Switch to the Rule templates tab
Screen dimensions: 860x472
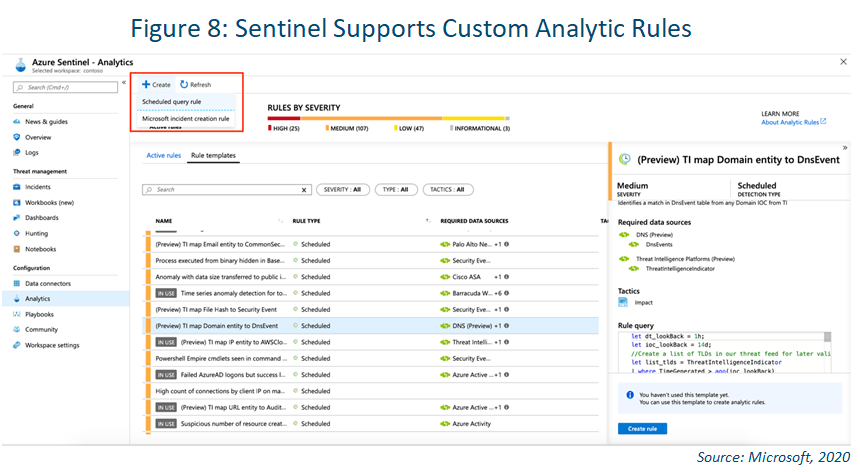[x=213, y=156]
